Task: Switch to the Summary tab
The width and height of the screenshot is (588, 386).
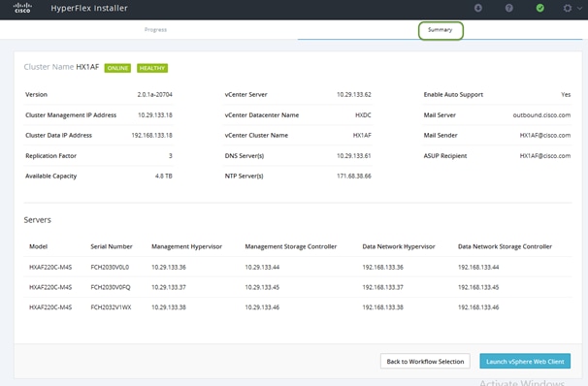Action: point(441,30)
